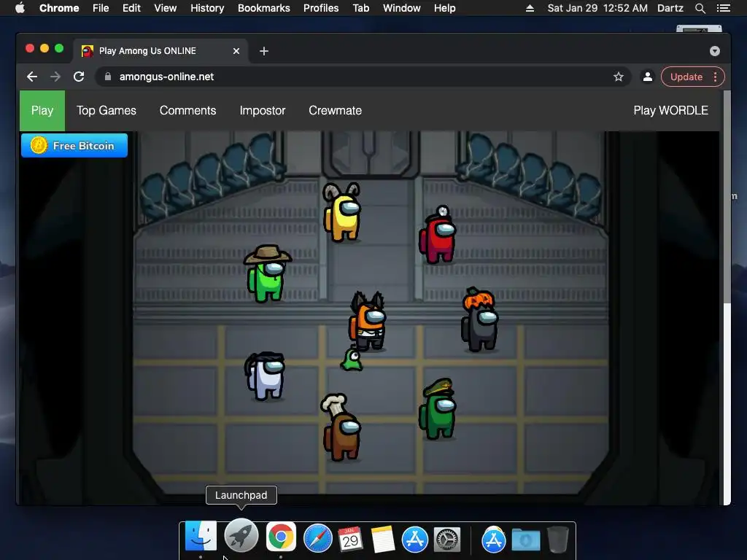Image resolution: width=747 pixels, height=560 pixels.
Task: Open the Chrome application menu
Action: click(59, 8)
